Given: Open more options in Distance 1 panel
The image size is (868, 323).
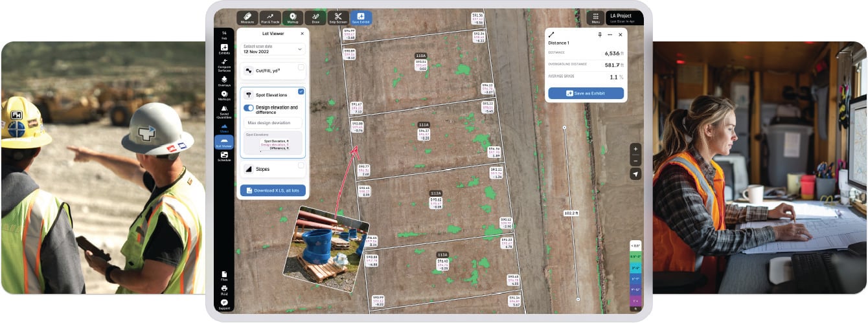Looking at the screenshot, I should click(610, 34).
